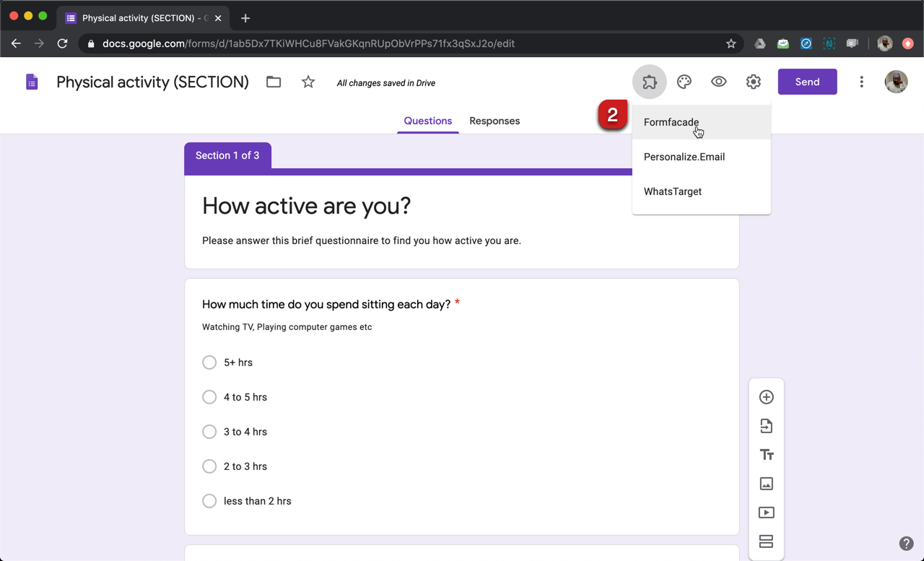Open the three-dot more options menu
Viewport: 924px width, 561px height.
(x=861, y=82)
